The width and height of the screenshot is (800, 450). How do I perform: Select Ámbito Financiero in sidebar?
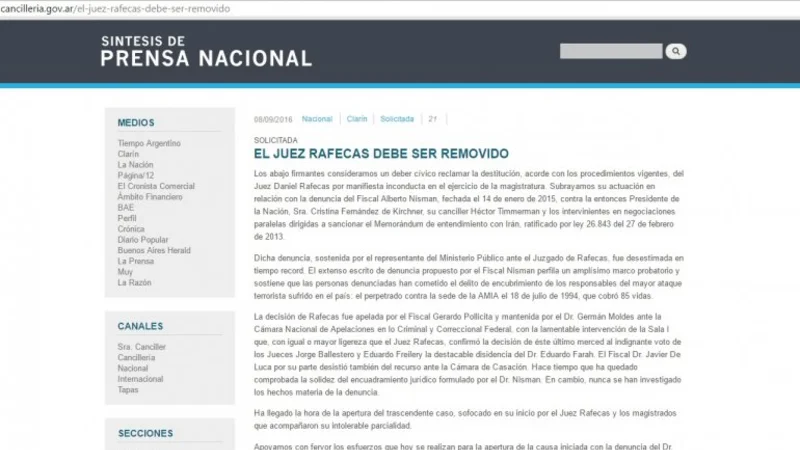150,197
